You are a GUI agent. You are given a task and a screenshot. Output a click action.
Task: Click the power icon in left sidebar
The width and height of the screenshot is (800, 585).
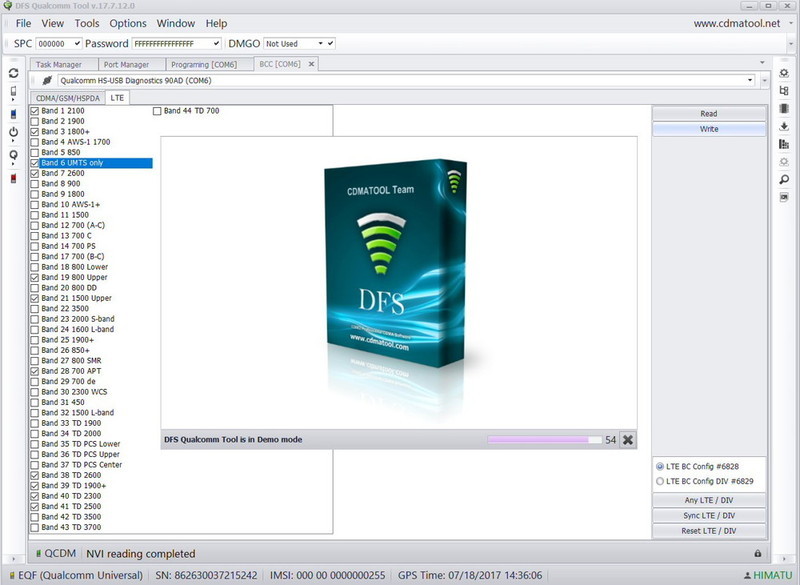[13, 133]
